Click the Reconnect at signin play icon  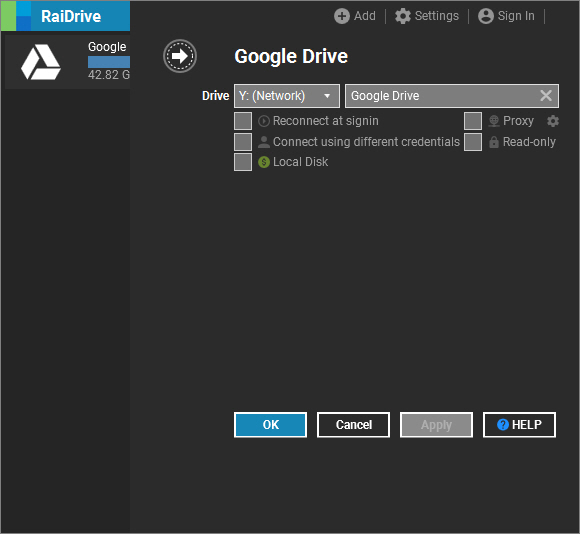pos(264,121)
